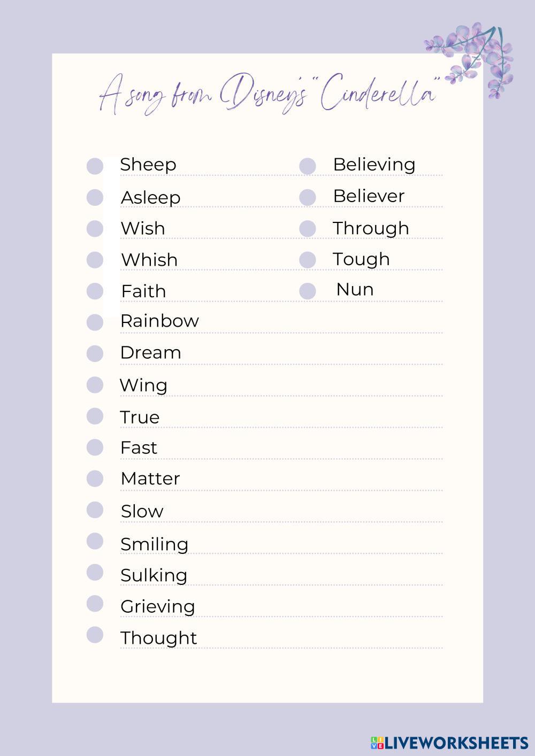This screenshot has height=756, width=535.
Task: Select the Smiling bullet circle
Action: pyautogui.click(x=95, y=541)
